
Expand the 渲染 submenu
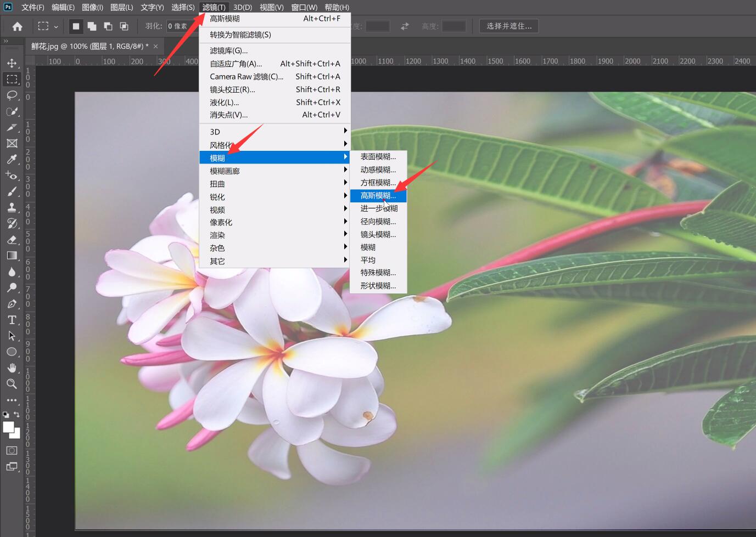[275, 235]
